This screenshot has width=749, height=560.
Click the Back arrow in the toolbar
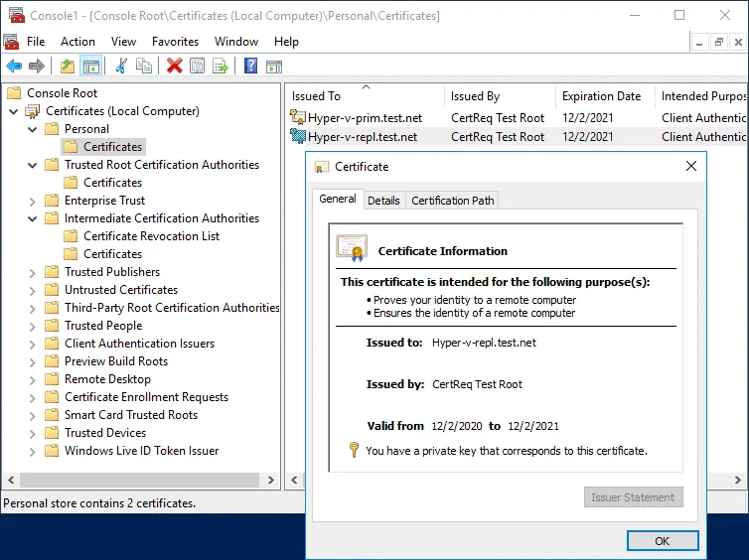[14, 67]
